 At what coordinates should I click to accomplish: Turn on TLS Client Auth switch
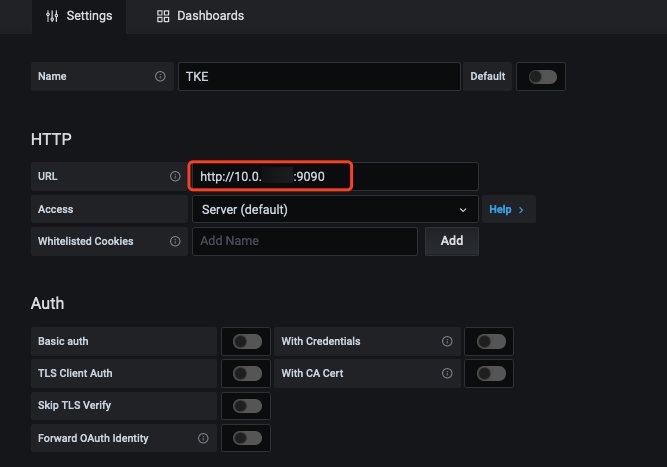(x=247, y=373)
